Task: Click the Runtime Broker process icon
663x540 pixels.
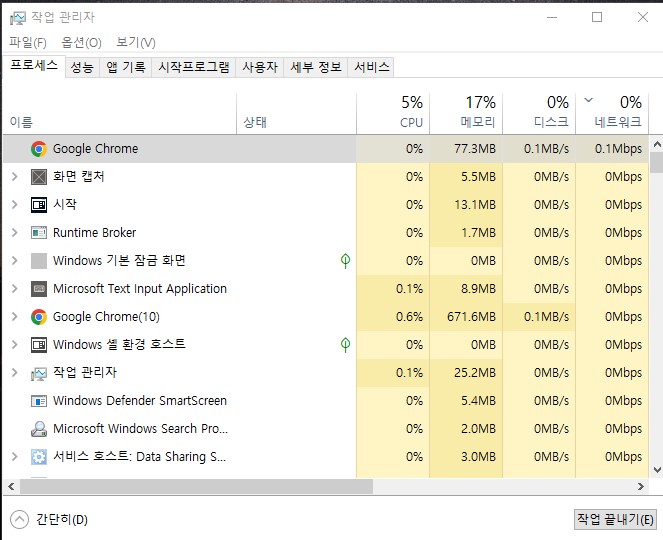Action: point(39,233)
